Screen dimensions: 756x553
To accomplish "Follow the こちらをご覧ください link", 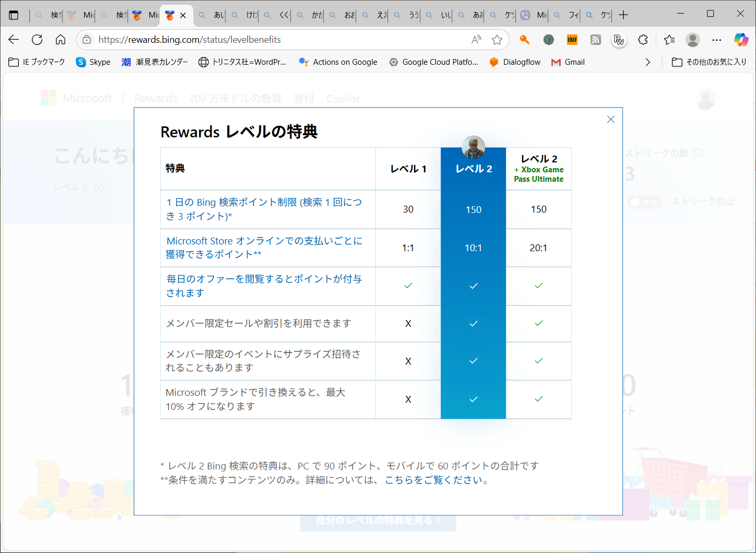I will [433, 480].
